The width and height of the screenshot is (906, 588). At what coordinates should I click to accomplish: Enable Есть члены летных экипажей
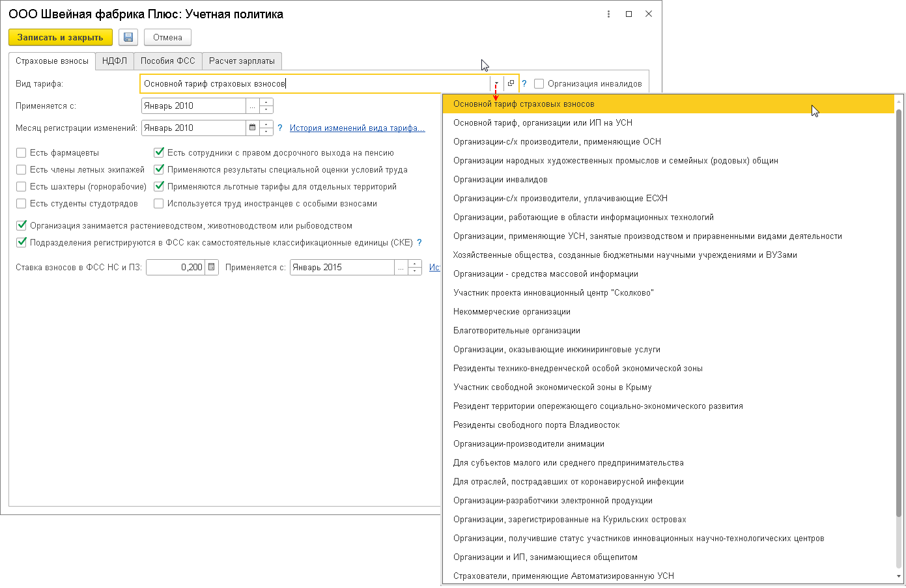pos(21,169)
